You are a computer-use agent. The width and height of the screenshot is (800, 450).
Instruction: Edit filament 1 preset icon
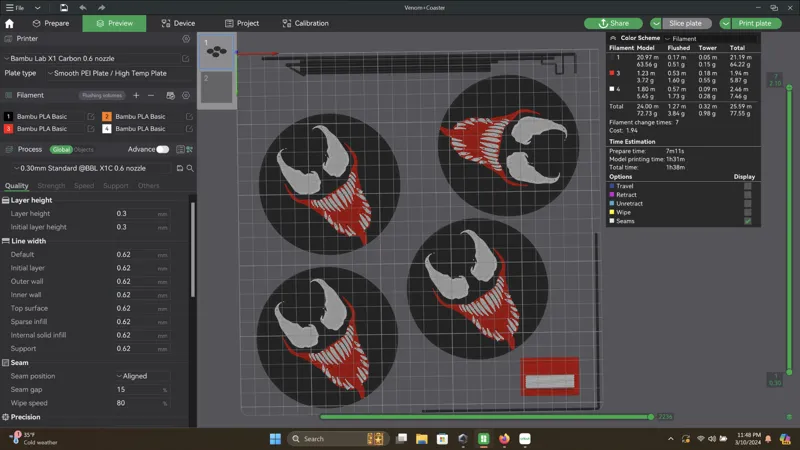pyautogui.click(x=91, y=116)
